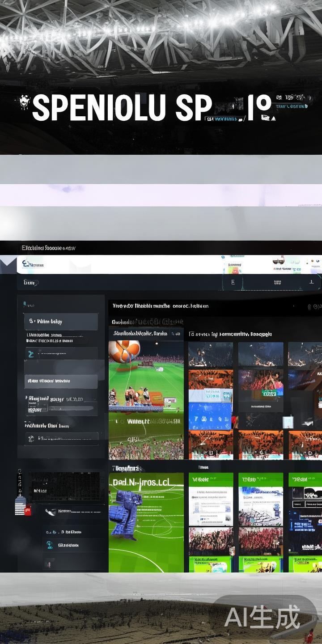Click the leftmost label in the dark toolbar
This screenshot has height=644, width=322.
[x=30, y=283]
